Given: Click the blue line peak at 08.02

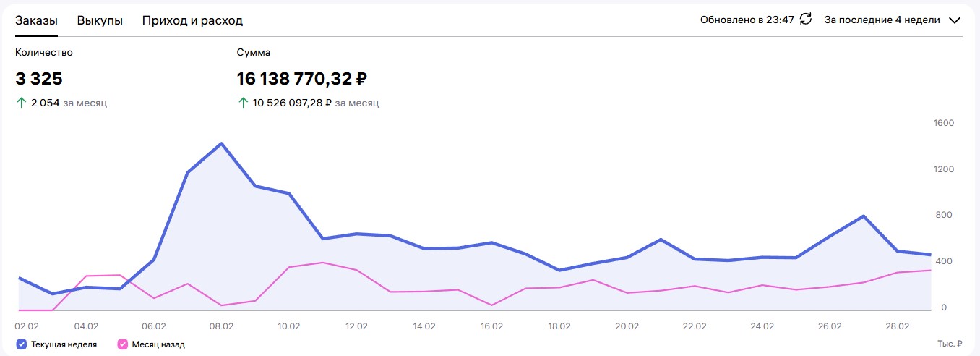Looking at the screenshot, I should tap(221, 143).
